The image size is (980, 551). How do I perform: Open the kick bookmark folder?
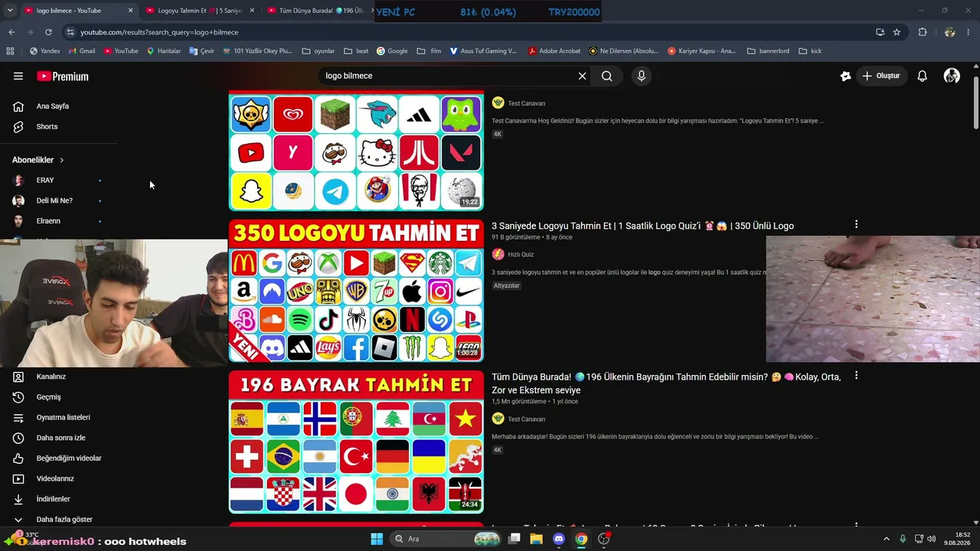tap(810, 51)
